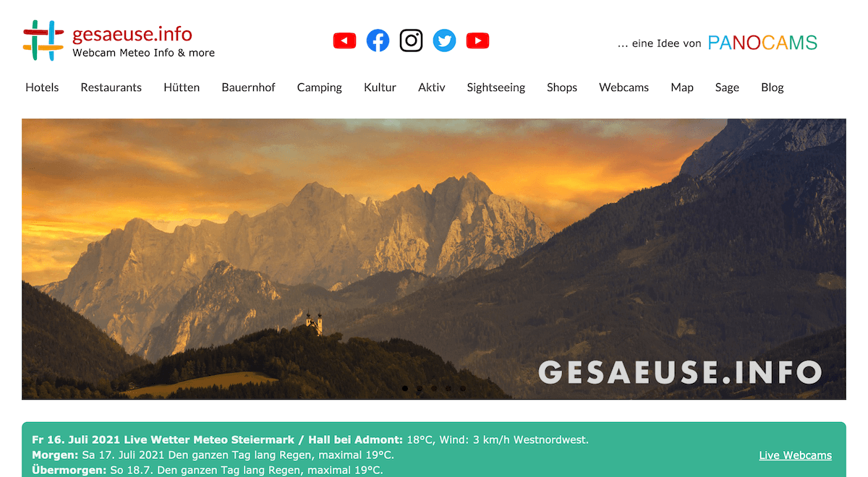Navigate to Camping
868x477 pixels.
pyautogui.click(x=320, y=87)
